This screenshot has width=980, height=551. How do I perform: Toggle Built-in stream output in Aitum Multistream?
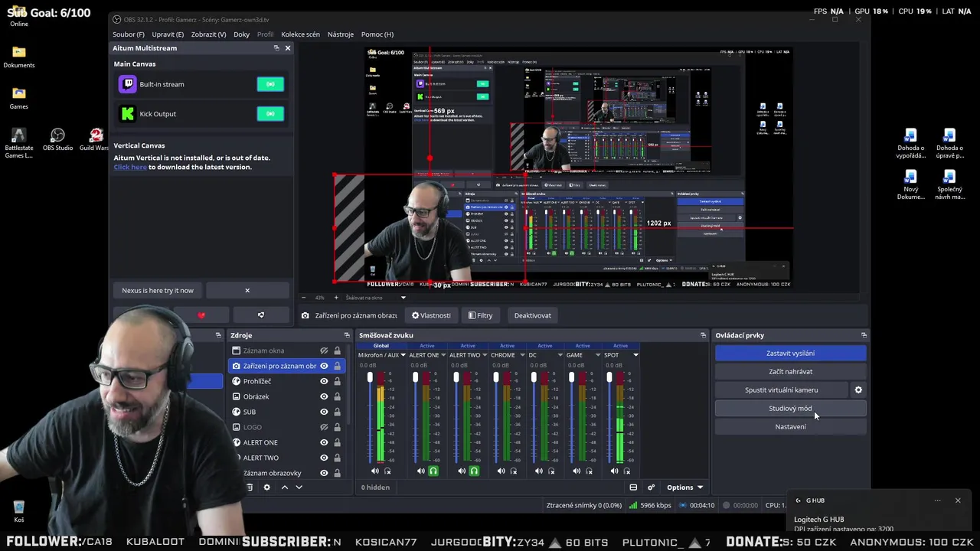270,84
